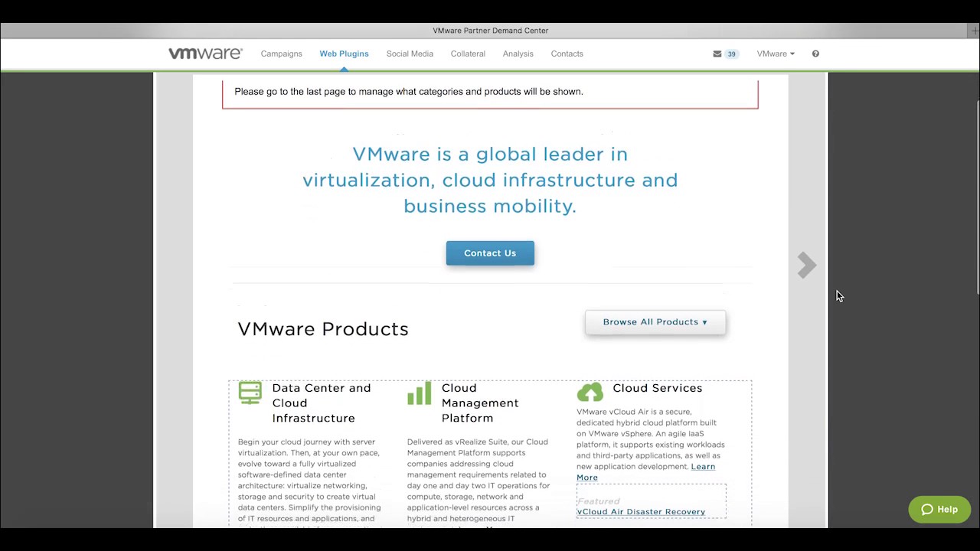This screenshot has height=551, width=980.
Task: Click the next page arrow chevron
Action: [806, 265]
